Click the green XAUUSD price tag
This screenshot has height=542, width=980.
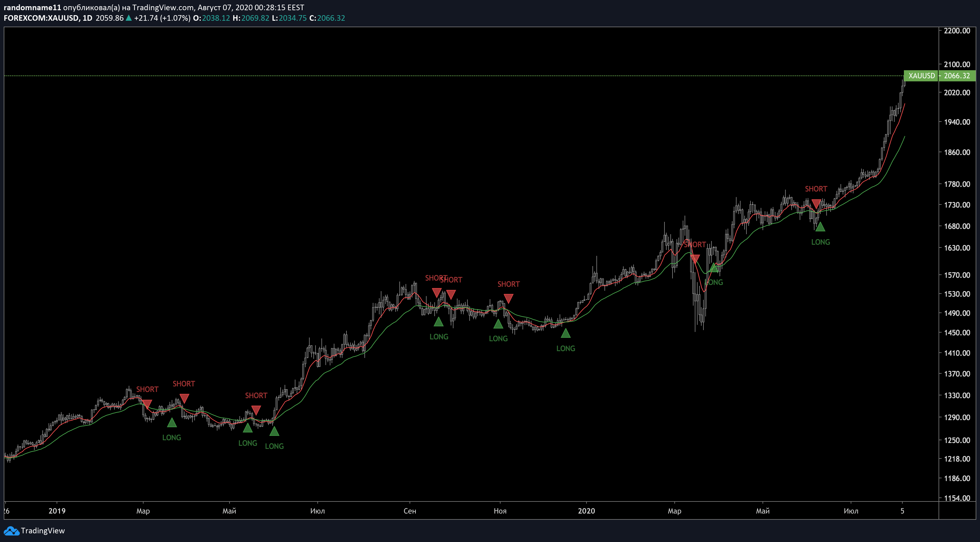click(x=922, y=76)
